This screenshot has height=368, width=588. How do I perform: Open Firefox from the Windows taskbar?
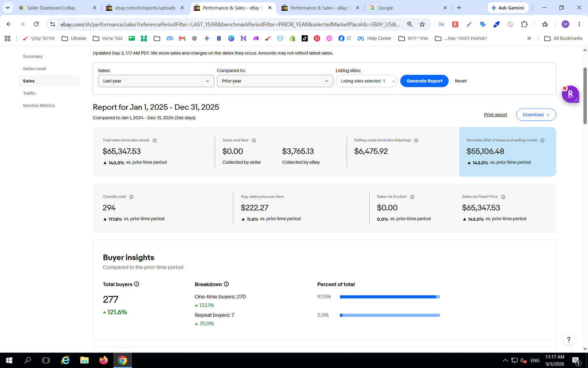pos(104,360)
